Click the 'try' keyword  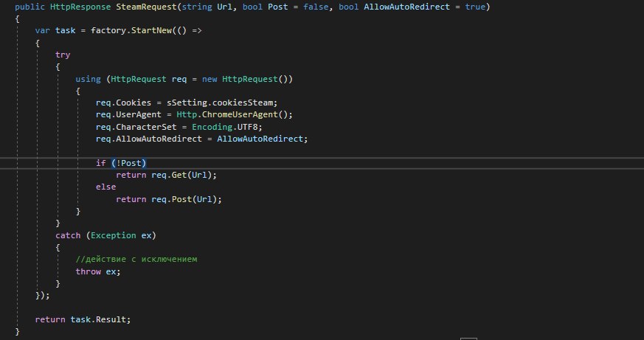63,55
